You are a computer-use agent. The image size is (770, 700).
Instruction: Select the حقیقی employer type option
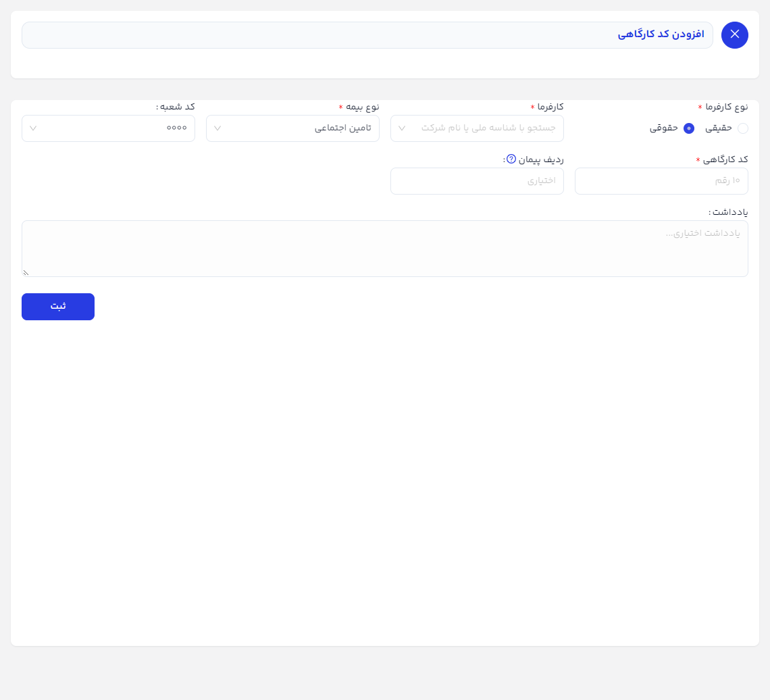[x=742, y=128]
